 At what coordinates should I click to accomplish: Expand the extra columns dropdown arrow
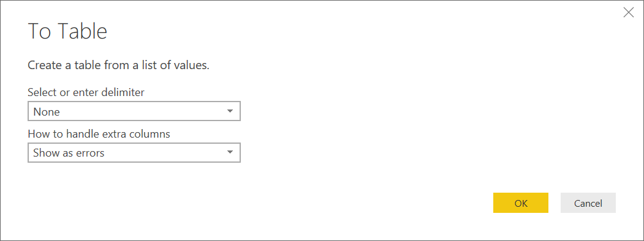(x=230, y=152)
